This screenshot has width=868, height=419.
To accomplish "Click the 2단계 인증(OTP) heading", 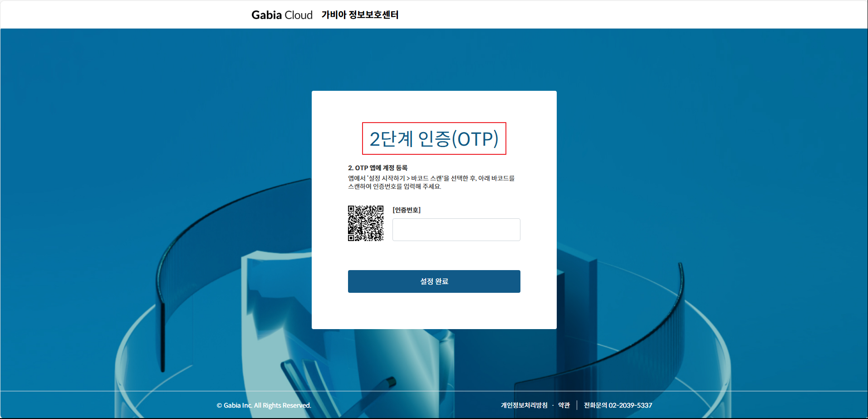I will (x=434, y=138).
